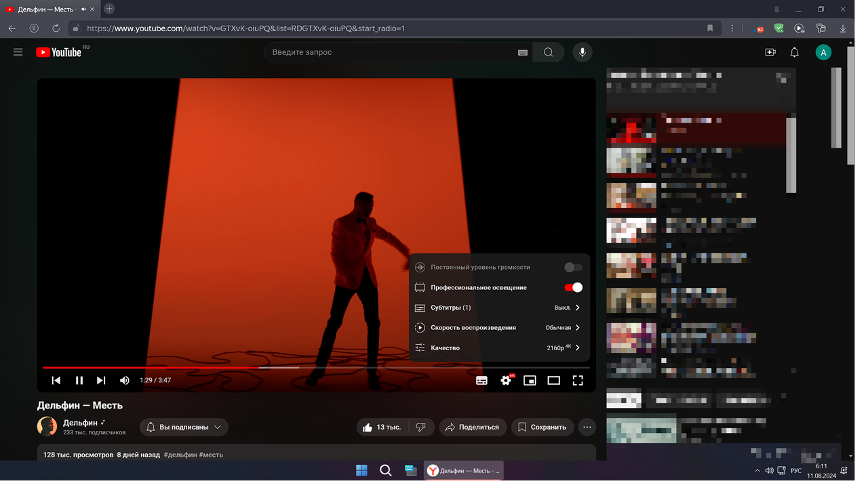This screenshot has width=868, height=498.
Task: Seek in the video progress bar
Action: (316, 367)
